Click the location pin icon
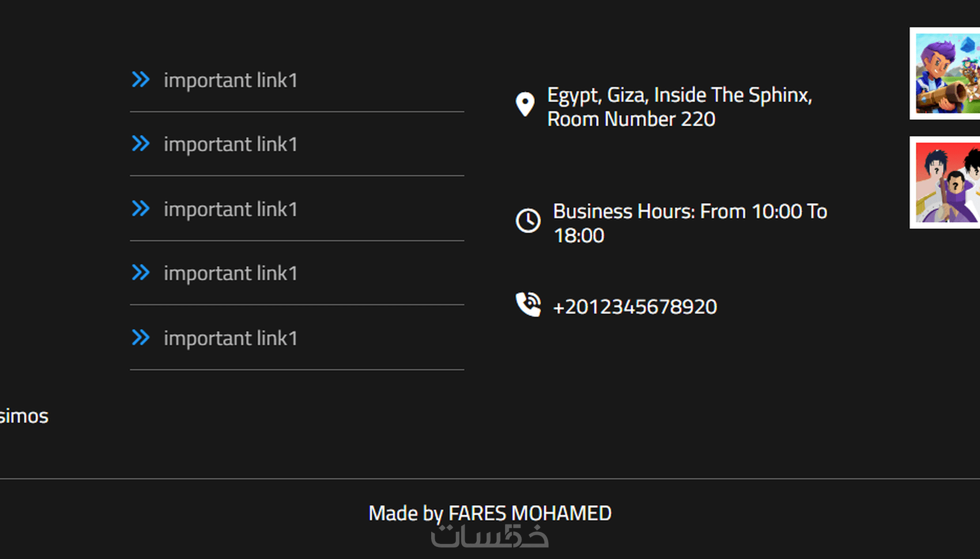This screenshot has height=559, width=980. pyautogui.click(x=525, y=104)
